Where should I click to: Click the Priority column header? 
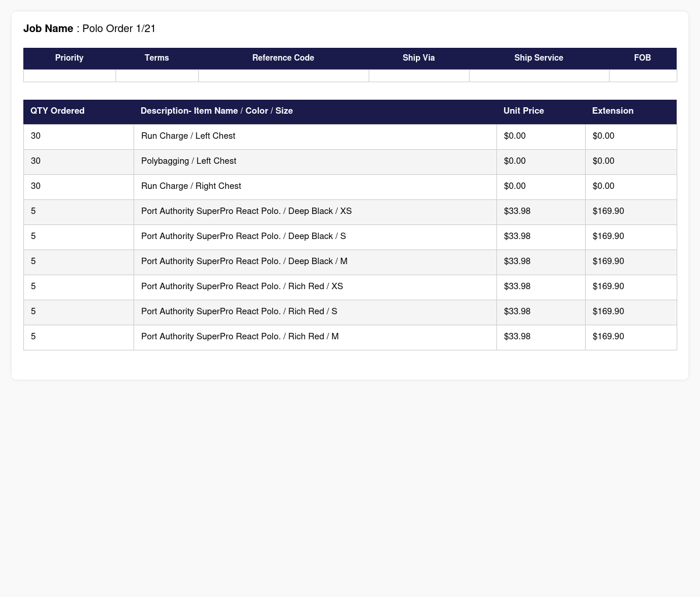coord(69,58)
